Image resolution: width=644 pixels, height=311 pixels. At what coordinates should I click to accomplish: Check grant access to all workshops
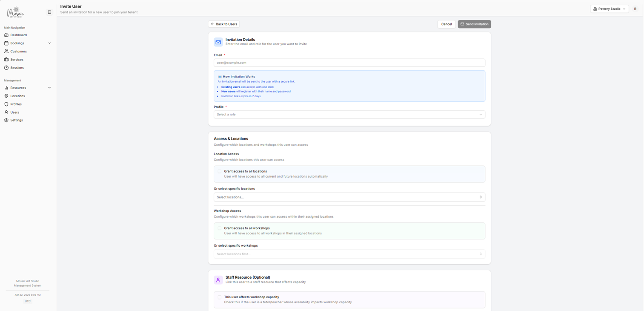pyautogui.click(x=220, y=228)
